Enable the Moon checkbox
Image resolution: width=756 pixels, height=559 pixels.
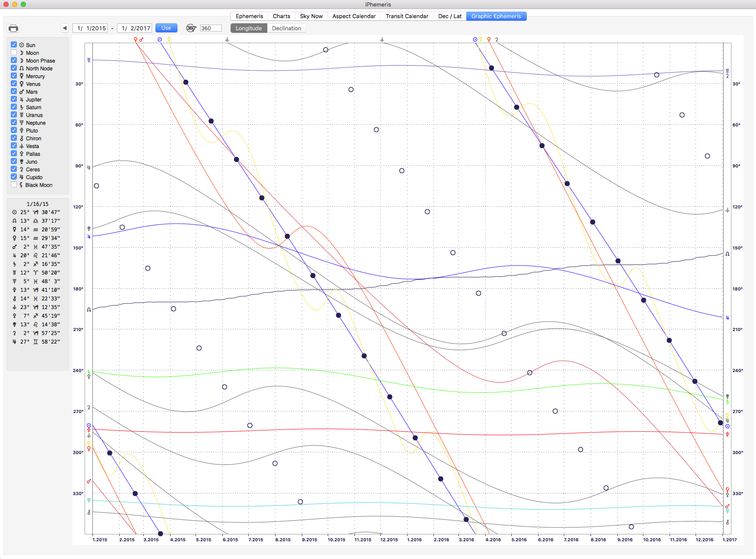[14, 52]
